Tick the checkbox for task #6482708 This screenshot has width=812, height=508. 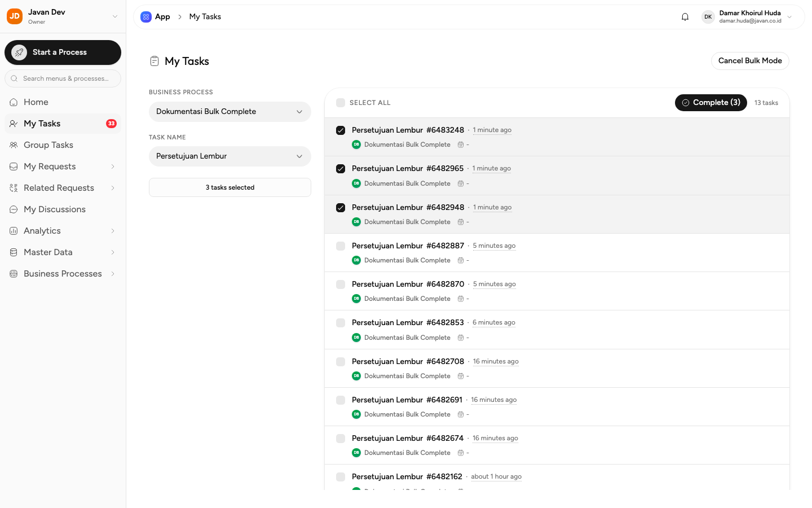click(x=341, y=362)
